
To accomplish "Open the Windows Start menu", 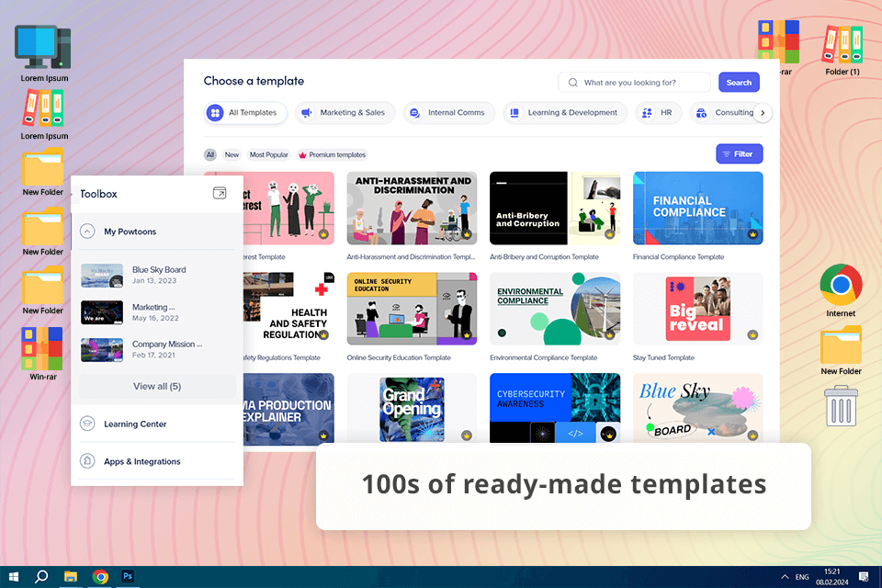I will pos(14,577).
